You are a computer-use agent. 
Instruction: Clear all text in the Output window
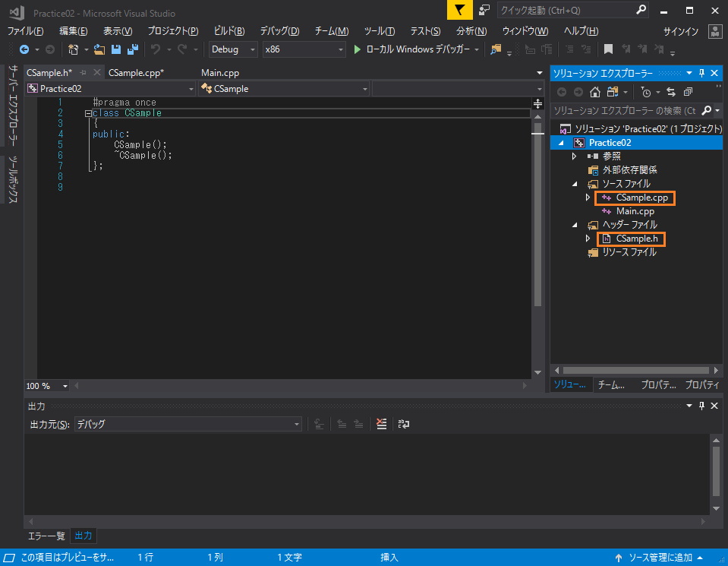point(380,424)
